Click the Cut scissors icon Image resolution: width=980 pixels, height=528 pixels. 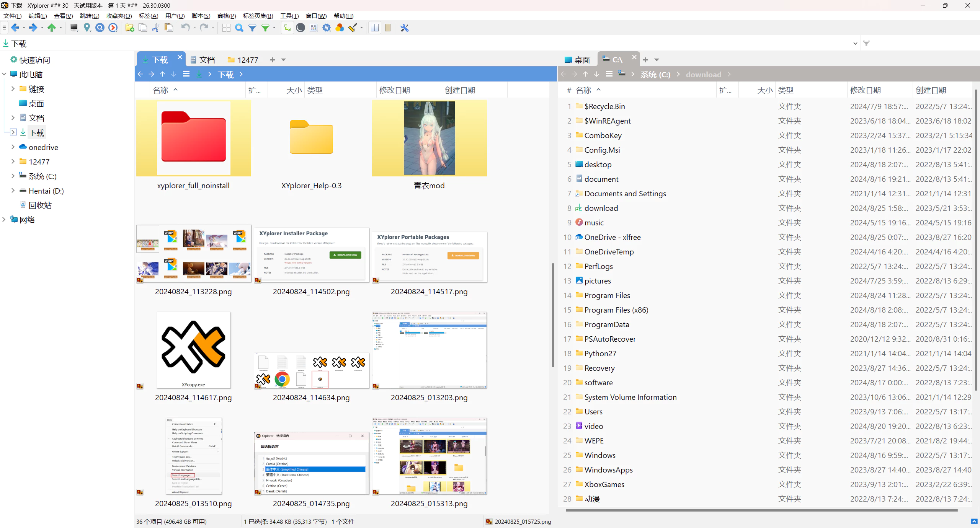tap(155, 28)
